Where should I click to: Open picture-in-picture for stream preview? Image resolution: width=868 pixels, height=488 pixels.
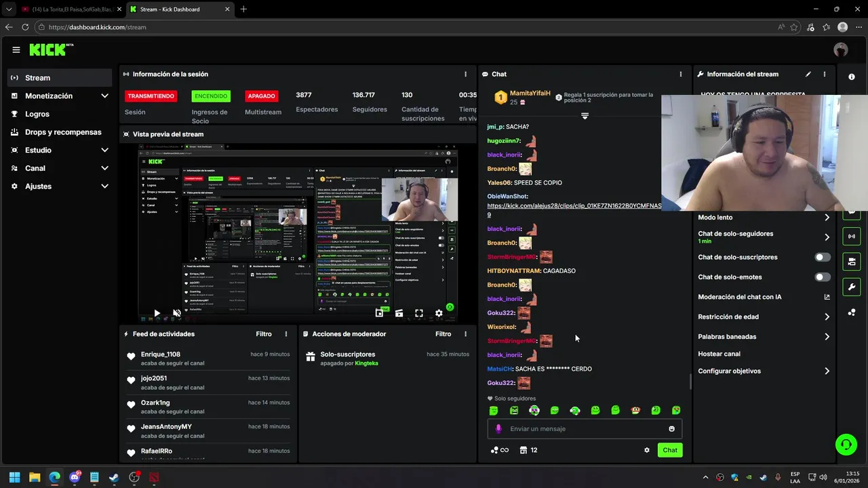(379, 313)
